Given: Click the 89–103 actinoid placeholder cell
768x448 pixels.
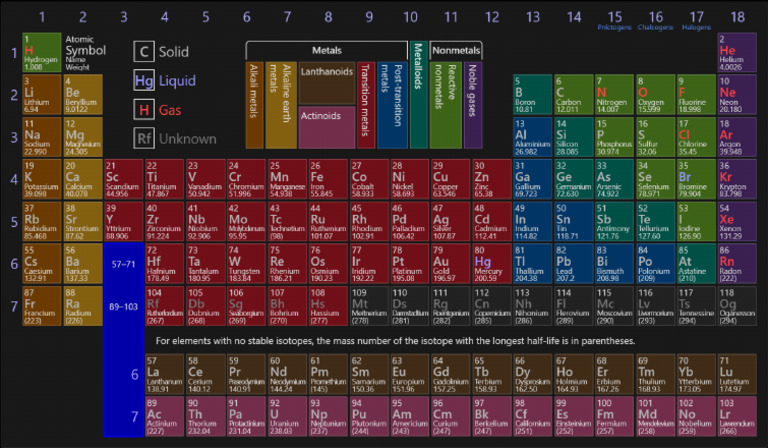Looking at the screenshot, I should pyautogui.click(x=123, y=307).
